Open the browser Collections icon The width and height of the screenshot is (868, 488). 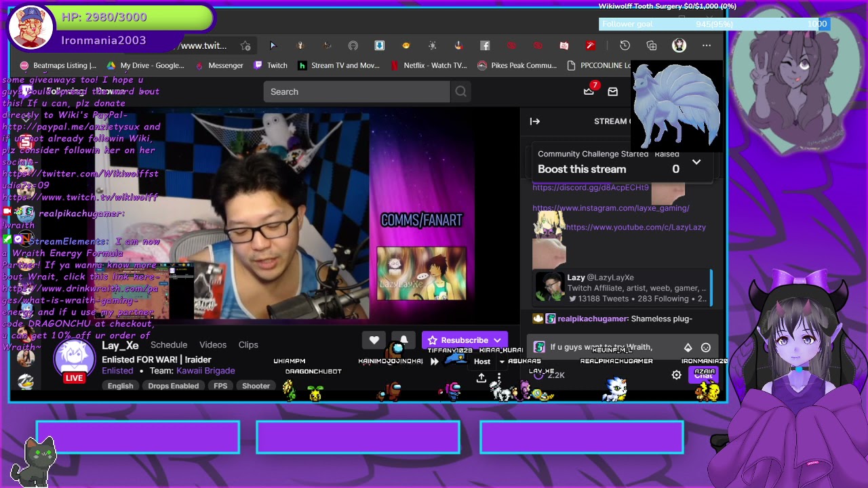[652, 45]
